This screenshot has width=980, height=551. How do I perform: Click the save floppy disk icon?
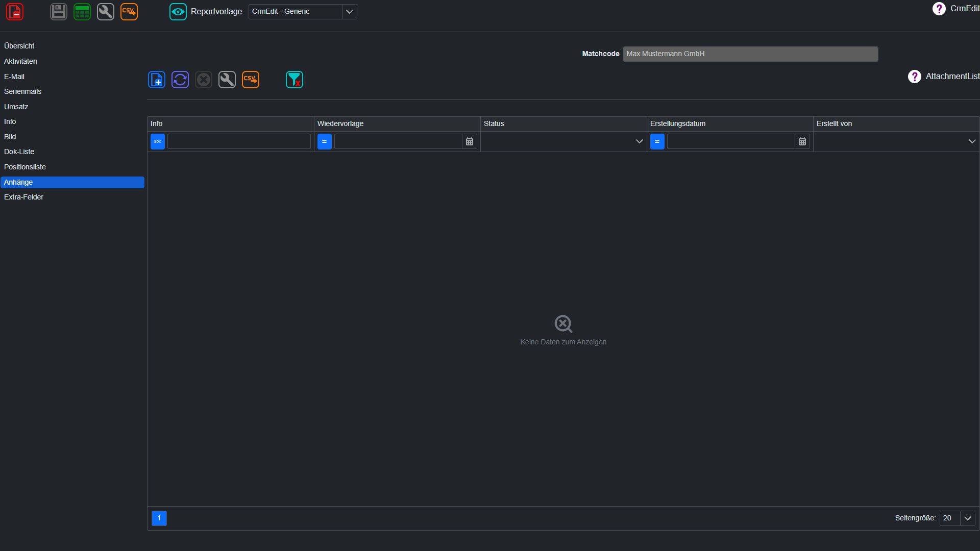(59, 12)
